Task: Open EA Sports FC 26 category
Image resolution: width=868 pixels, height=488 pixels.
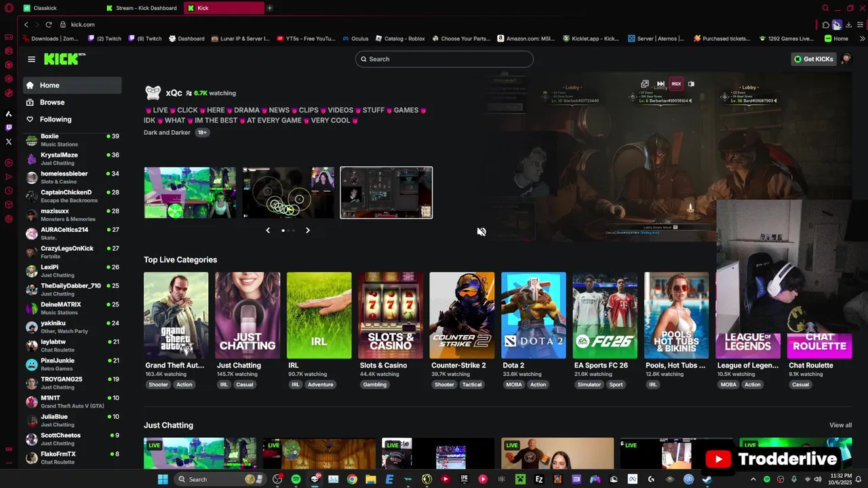Action: coord(605,315)
